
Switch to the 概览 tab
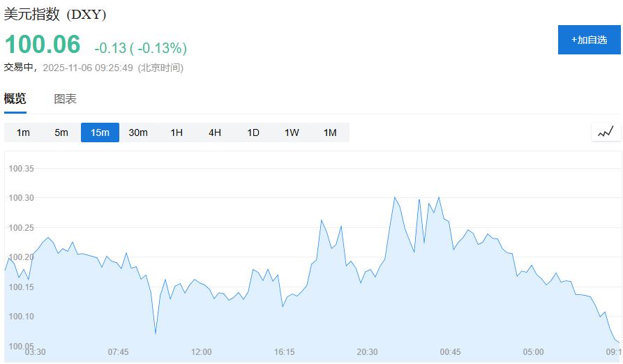[15, 99]
